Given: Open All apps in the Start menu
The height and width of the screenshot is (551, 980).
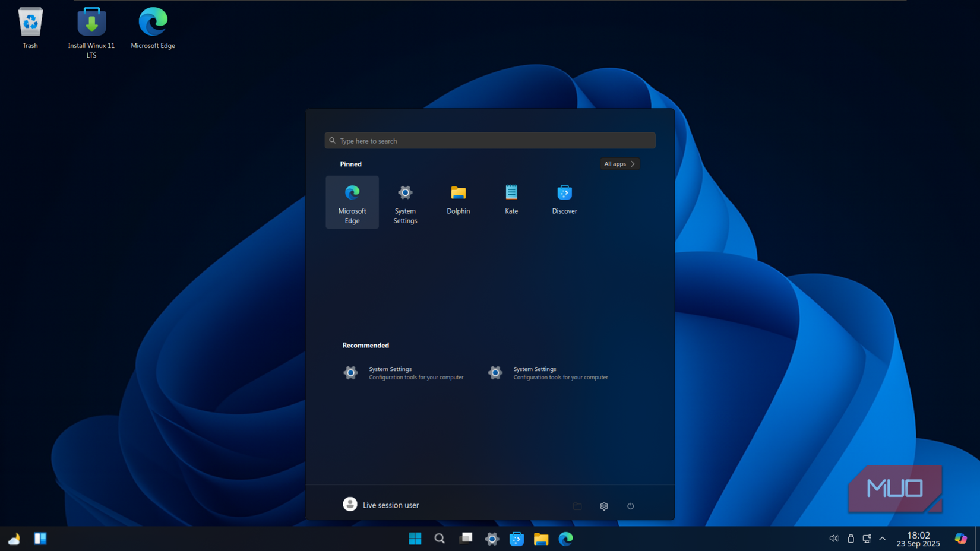Looking at the screenshot, I should 619,164.
